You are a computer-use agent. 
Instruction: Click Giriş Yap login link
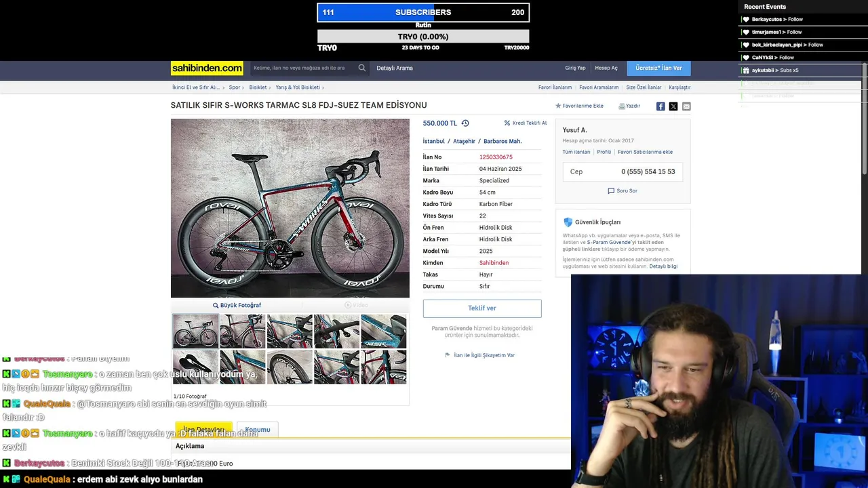tap(575, 68)
